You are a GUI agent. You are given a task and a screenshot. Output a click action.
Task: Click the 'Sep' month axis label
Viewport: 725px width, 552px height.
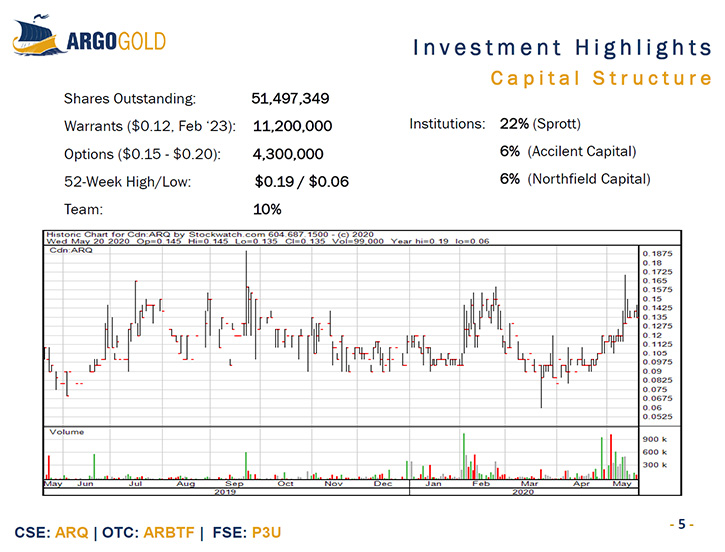[x=234, y=484]
